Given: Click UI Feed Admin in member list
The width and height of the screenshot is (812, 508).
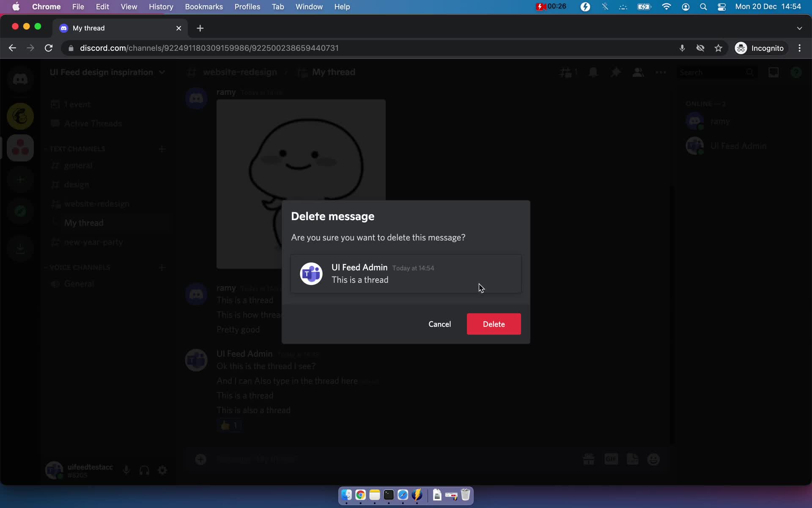Looking at the screenshot, I should (743, 146).
